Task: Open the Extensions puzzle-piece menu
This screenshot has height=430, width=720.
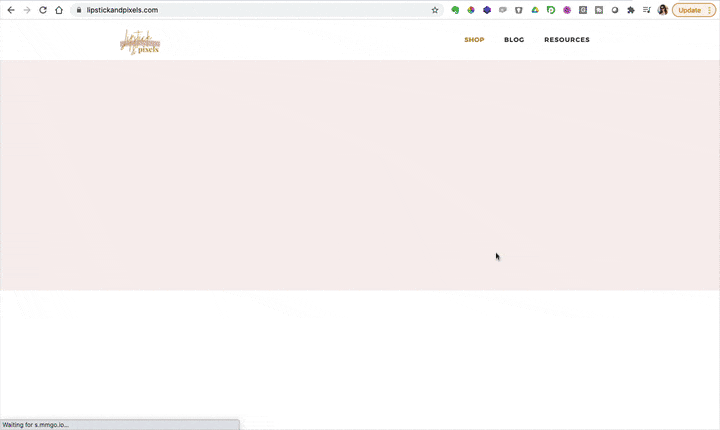Action: pyautogui.click(x=631, y=10)
